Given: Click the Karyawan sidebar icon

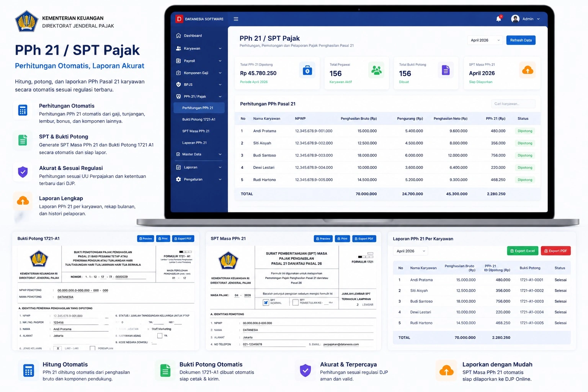Looking at the screenshot, I should coord(178,49).
